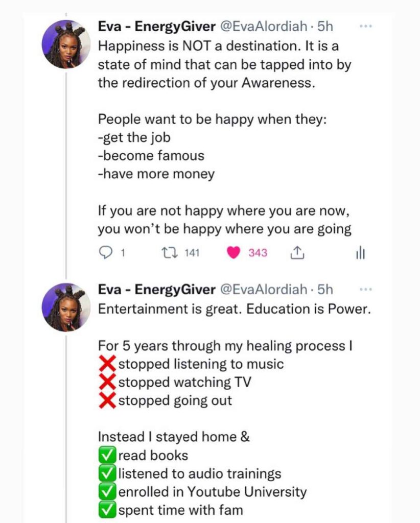This screenshot has height=523, width=420.
Task: Click green checkmark beside 'enrolled in Youtube University'
Action: point(107,492)
